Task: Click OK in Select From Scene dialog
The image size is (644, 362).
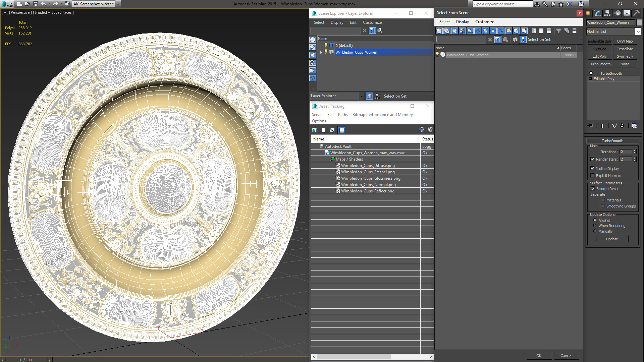Action: pyautogui.click(x=539, y=356)
